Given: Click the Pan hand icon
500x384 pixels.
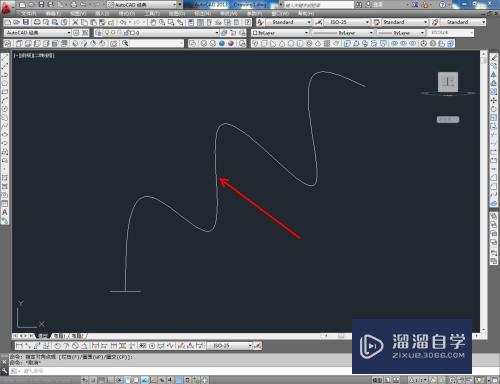Looking at the screenshot, I should (153, 22).
